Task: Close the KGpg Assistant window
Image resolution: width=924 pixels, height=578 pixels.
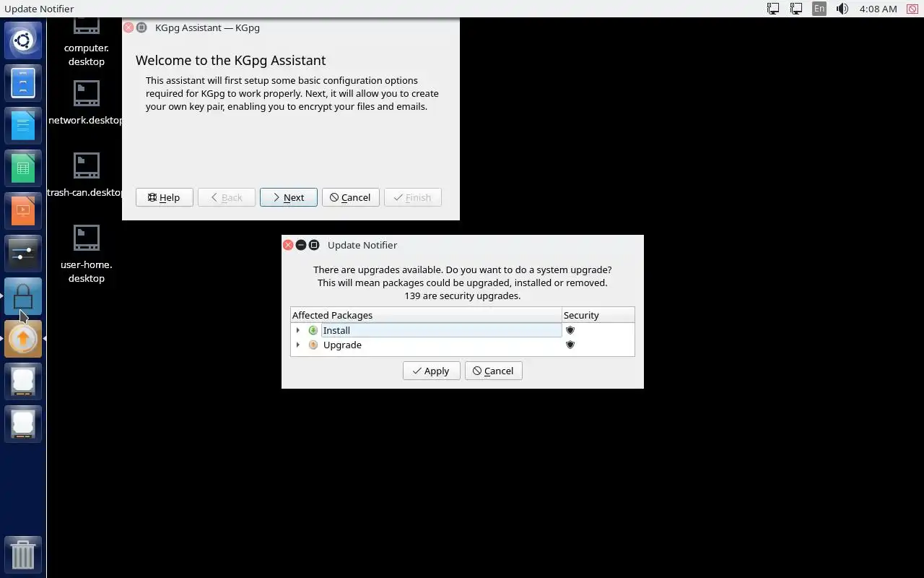Action: [128, 27]
